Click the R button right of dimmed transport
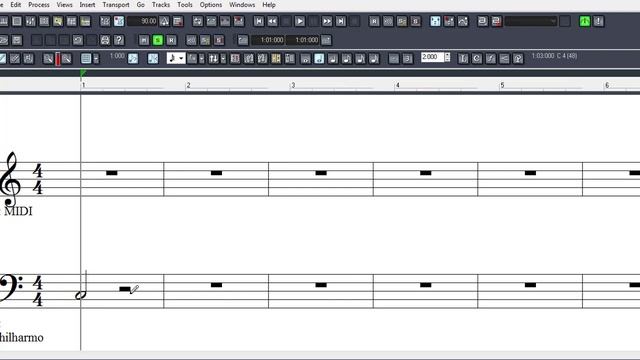 tap(374, 21)
